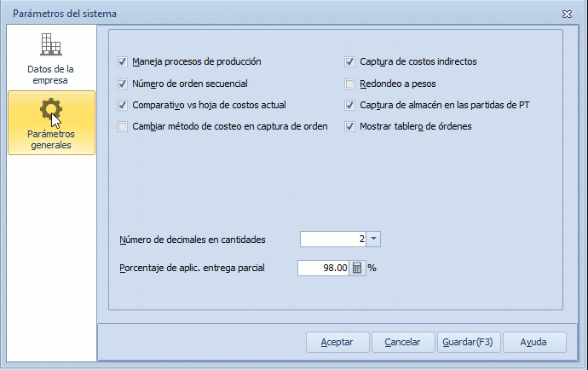Select the Parámetros generales gear icon
Screen dimensions: 588x370
(51, 110)
